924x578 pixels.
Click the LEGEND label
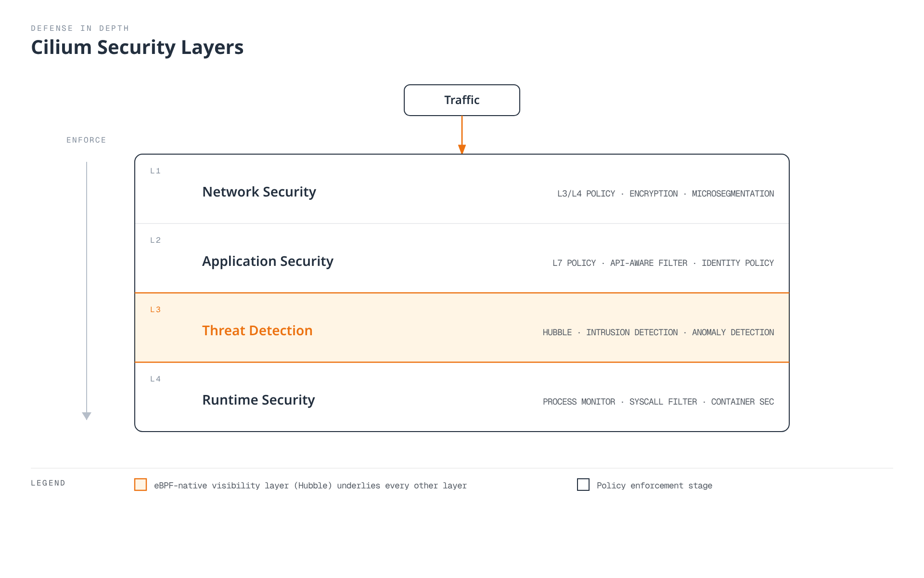[48, 483]
